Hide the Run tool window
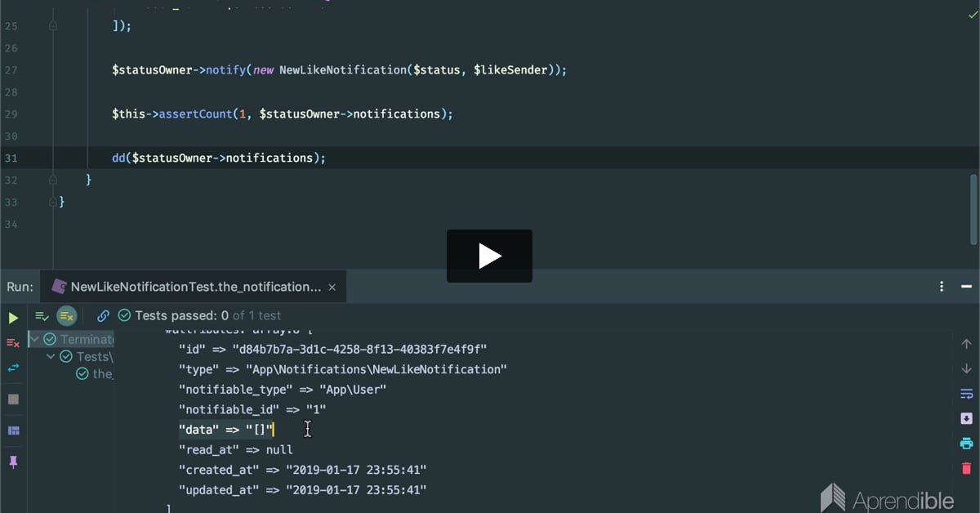The image size is (980, 513). point(966,287)
